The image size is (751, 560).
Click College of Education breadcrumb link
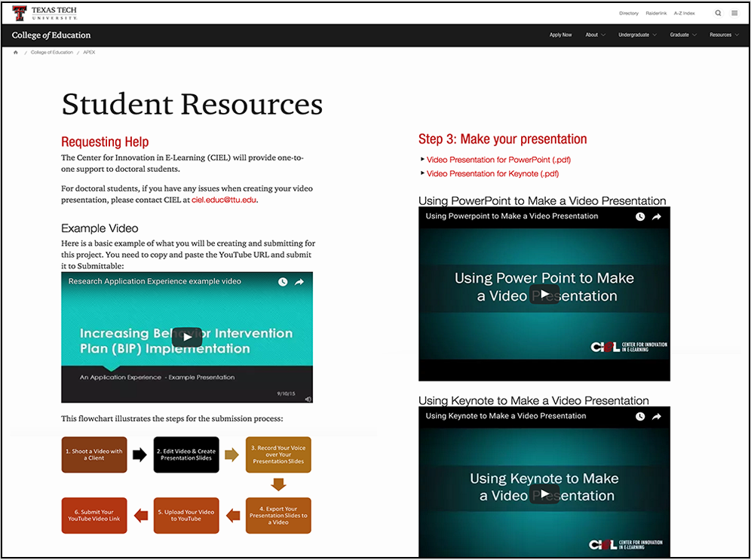coord(52,52)
